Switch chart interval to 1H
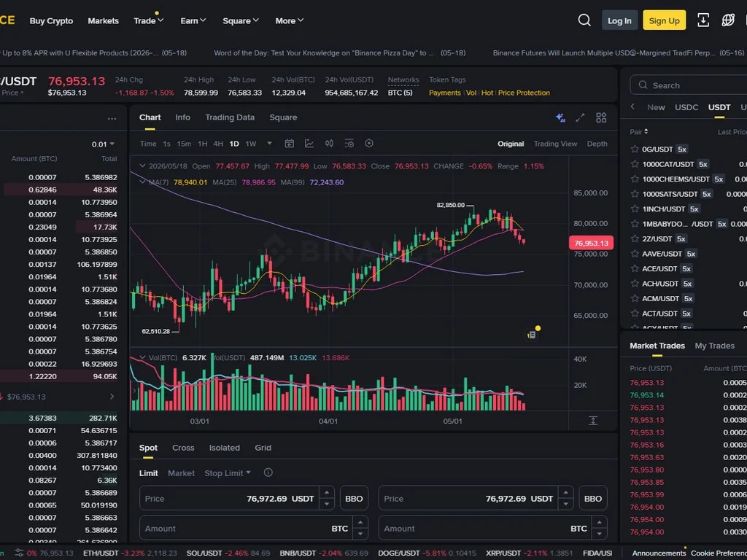The image size is (747, 560). pos(203,144)
